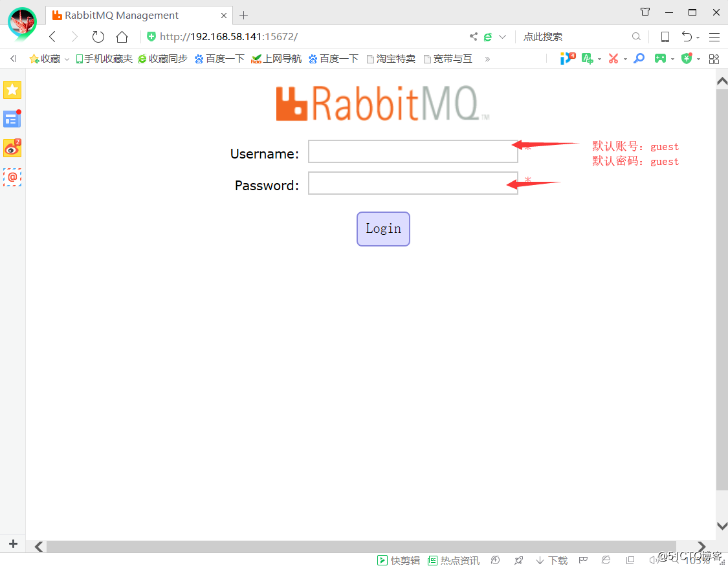Open the yellow star favorites sidebar icon
This screenshot has height=568, width=728.
[12, 89]
